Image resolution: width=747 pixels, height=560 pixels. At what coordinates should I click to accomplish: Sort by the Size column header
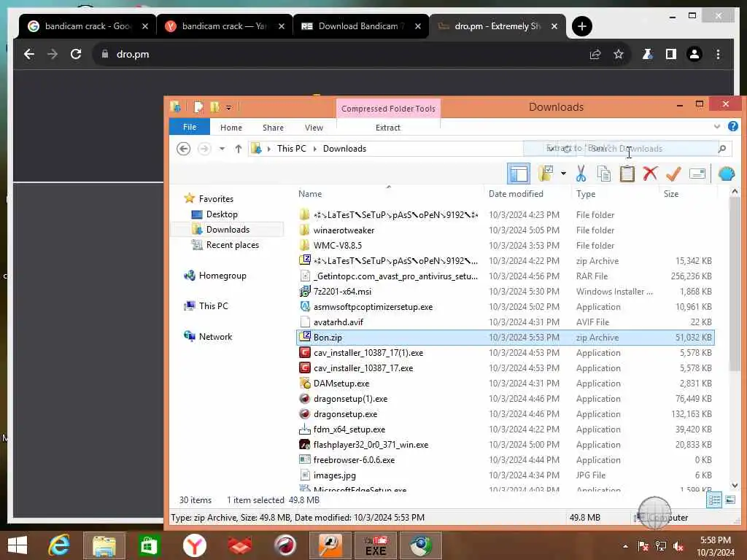[671, 194]
